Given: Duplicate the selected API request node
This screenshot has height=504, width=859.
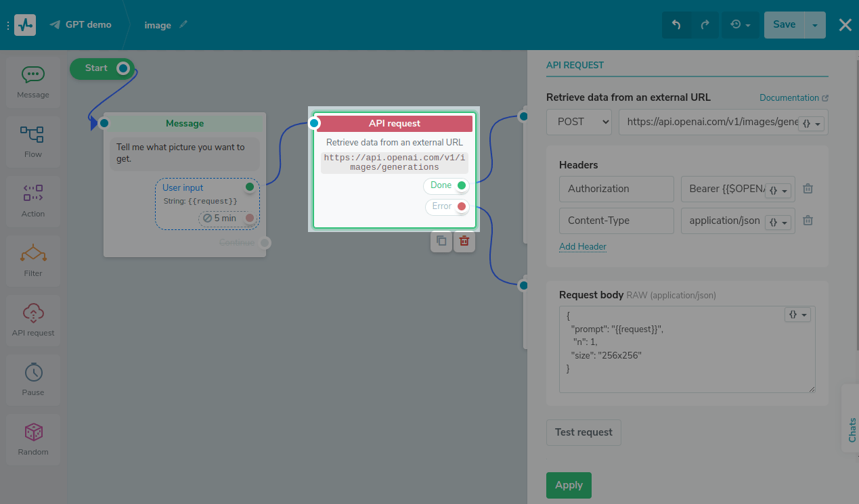Looking at the screenshot, I should [x=441, y=242].
